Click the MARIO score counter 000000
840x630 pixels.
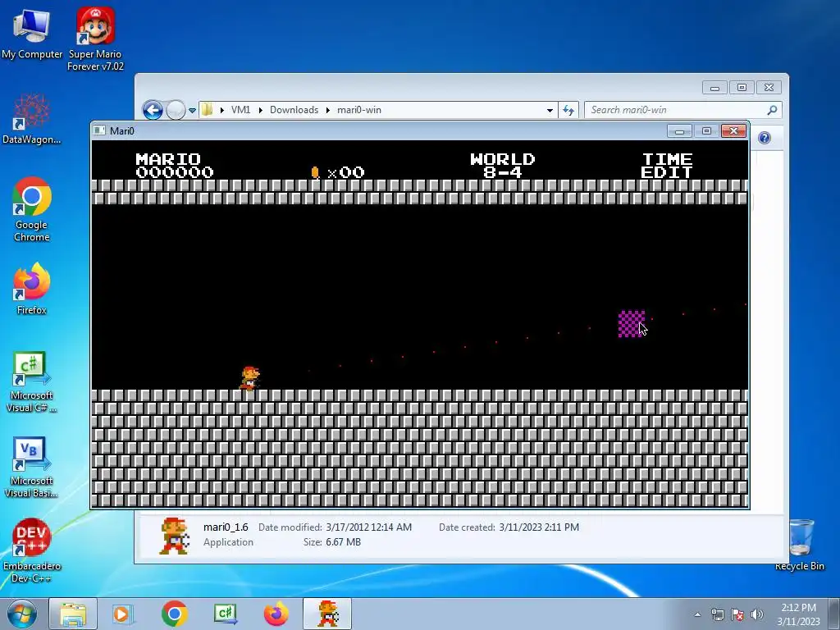coord(175,172)
